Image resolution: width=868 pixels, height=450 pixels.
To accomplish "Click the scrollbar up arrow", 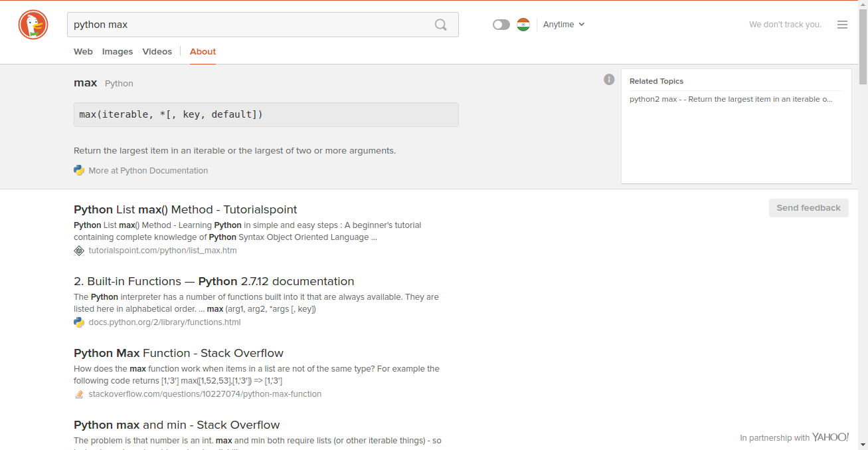I will 863,5.
